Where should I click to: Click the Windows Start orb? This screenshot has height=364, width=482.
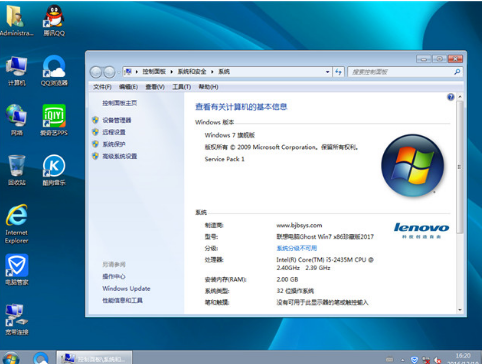pyautogui.click(x=10, y=358)
